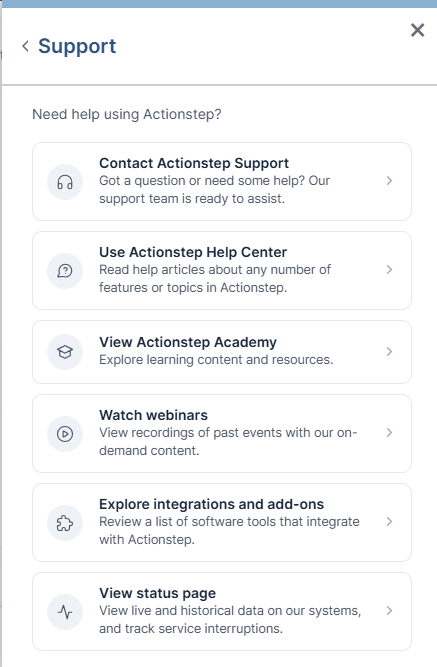Open Explore integrations and add-ons title

(x=211, y=504)
